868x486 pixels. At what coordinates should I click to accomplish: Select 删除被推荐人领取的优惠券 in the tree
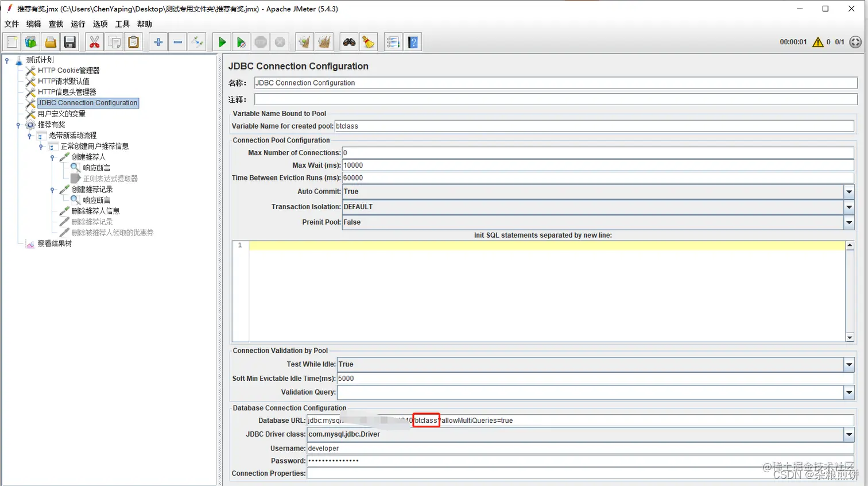pos(113,233)
